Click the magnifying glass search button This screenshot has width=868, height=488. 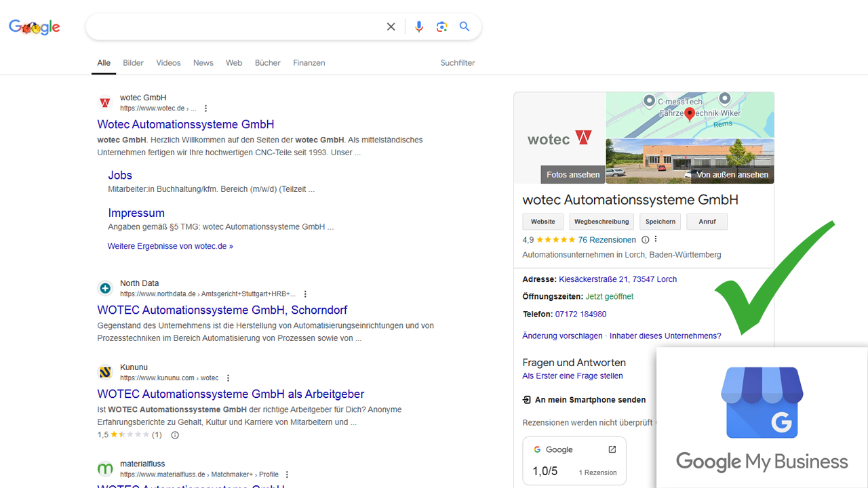[465, 26]
